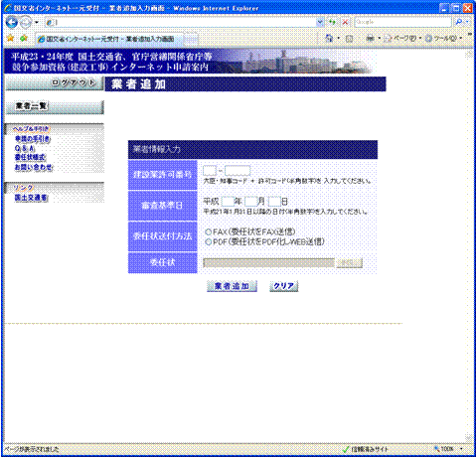This screenshot has width=476, height=457.
Task: Click the 業者一覧 menu button
Action: tap(55, 106)
